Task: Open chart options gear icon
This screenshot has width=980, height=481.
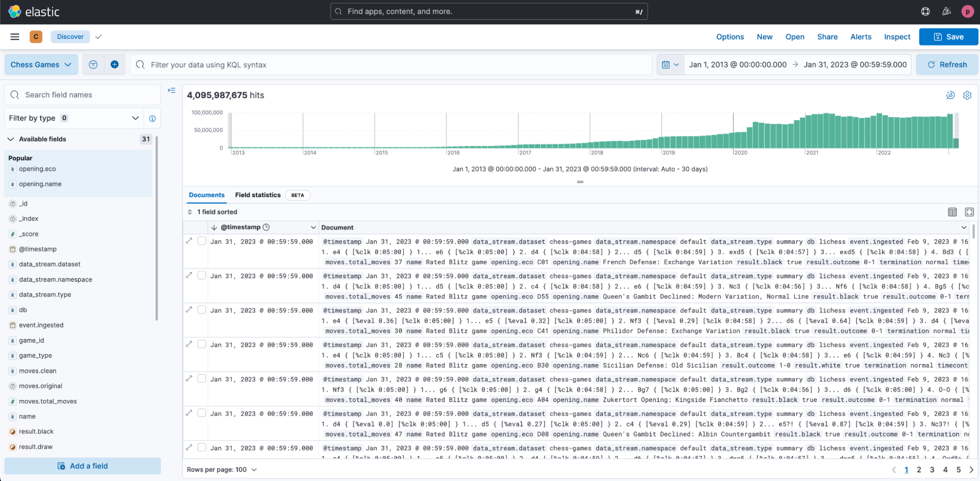Action: (x=967, y=95)
